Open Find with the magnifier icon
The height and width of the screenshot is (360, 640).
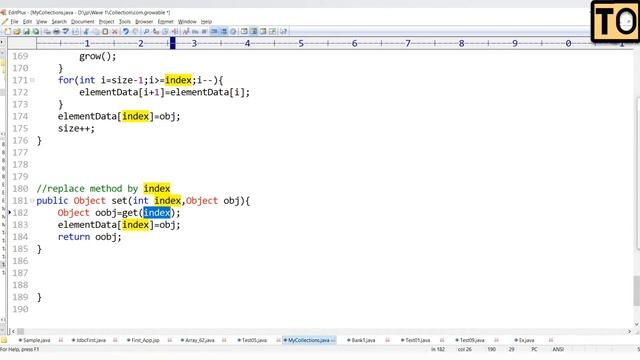146,31
